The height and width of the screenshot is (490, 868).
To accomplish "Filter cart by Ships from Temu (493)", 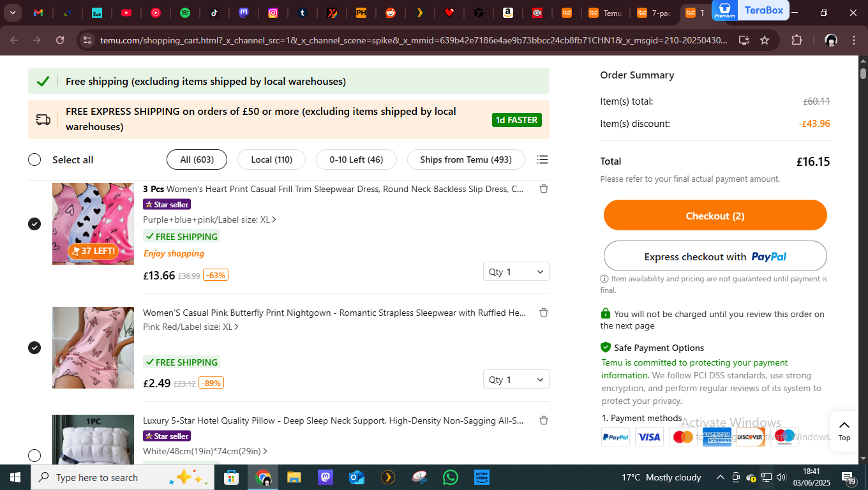I will 466,160.
